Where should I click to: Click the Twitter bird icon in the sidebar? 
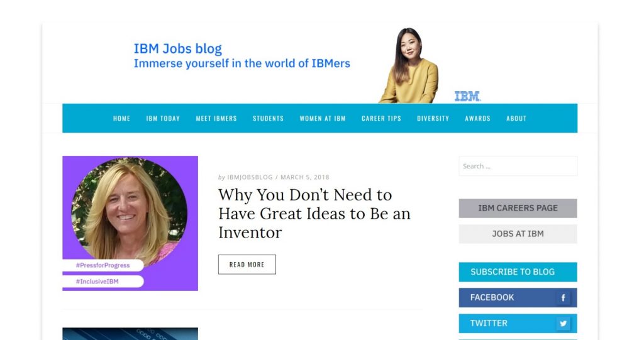coord(563,324)
